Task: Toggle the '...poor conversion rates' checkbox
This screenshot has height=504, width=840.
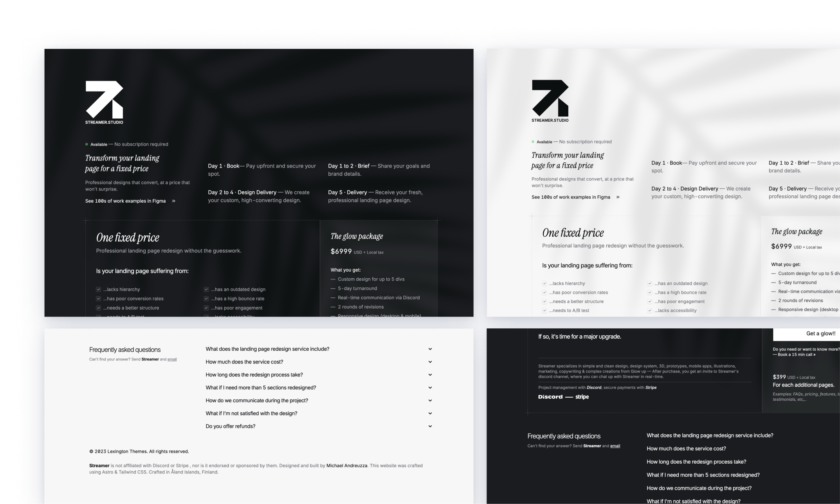Action: (98, 298)
